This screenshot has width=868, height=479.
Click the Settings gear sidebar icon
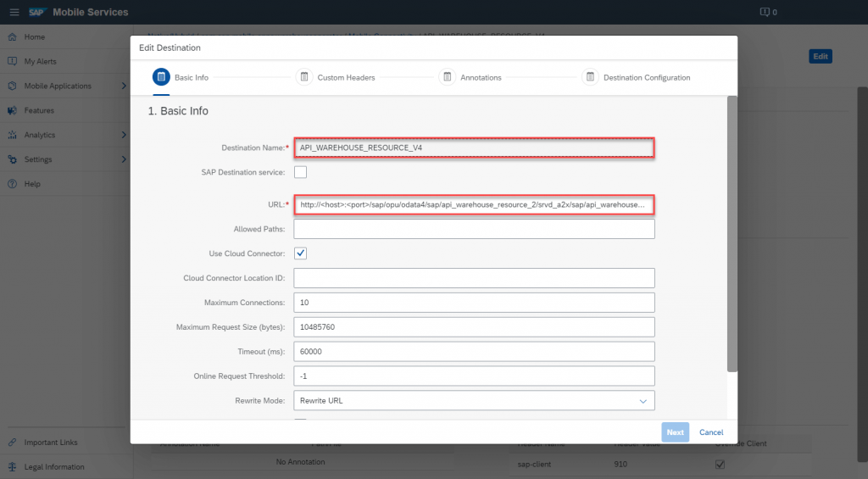click(12, 159)
